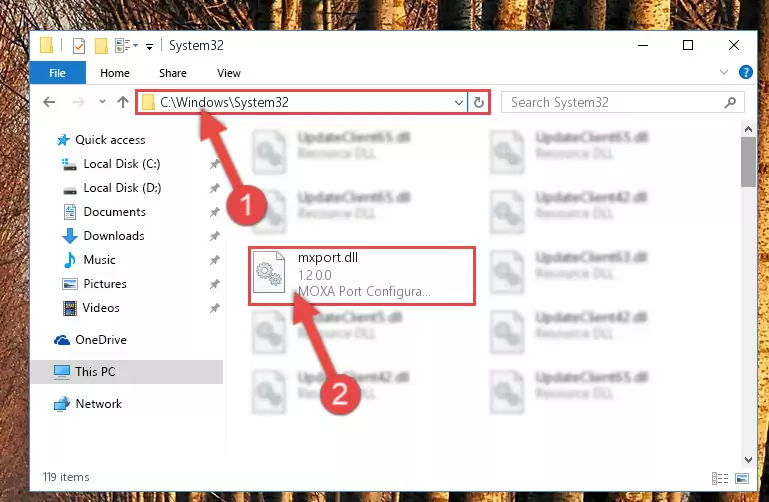Go back with the left arrow

(49, 102)
